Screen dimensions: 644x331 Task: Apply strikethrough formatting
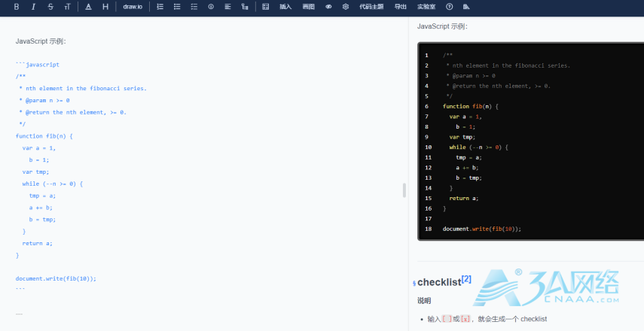point(50,7)
